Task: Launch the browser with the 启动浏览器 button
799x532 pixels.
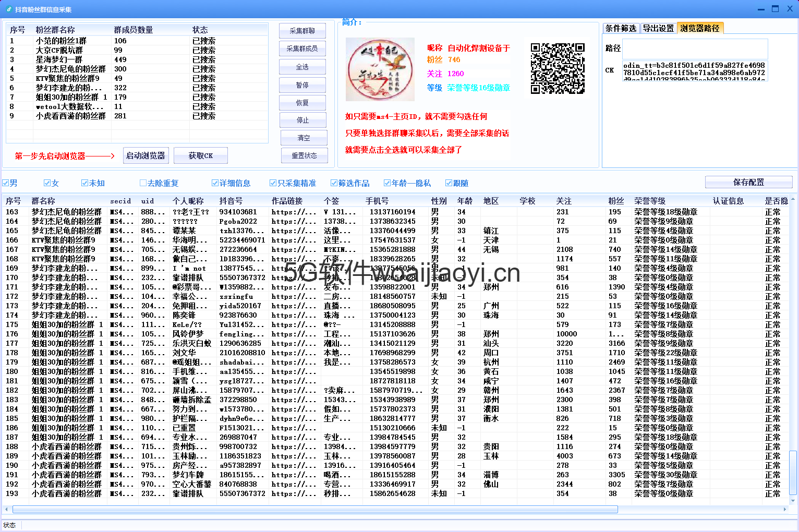Action: [146, 155]
